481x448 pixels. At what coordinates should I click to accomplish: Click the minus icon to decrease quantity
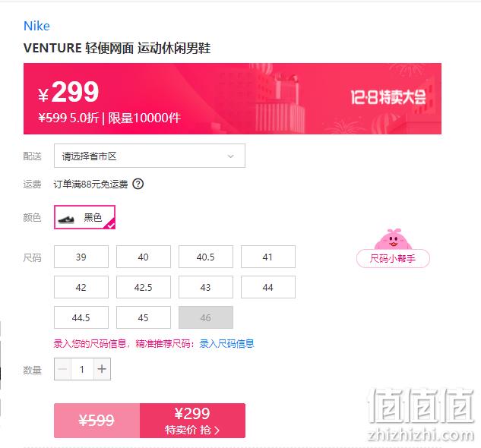click(x=62, y=369)
